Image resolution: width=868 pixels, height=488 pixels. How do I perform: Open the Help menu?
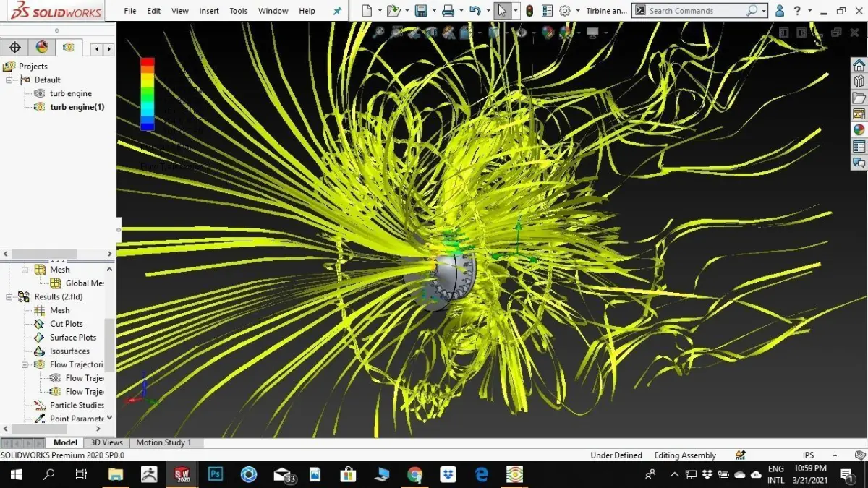point(307,11)
